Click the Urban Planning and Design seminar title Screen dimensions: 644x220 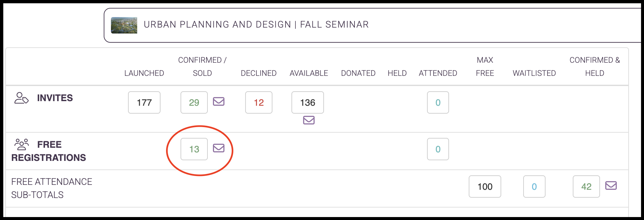(256, 25)
